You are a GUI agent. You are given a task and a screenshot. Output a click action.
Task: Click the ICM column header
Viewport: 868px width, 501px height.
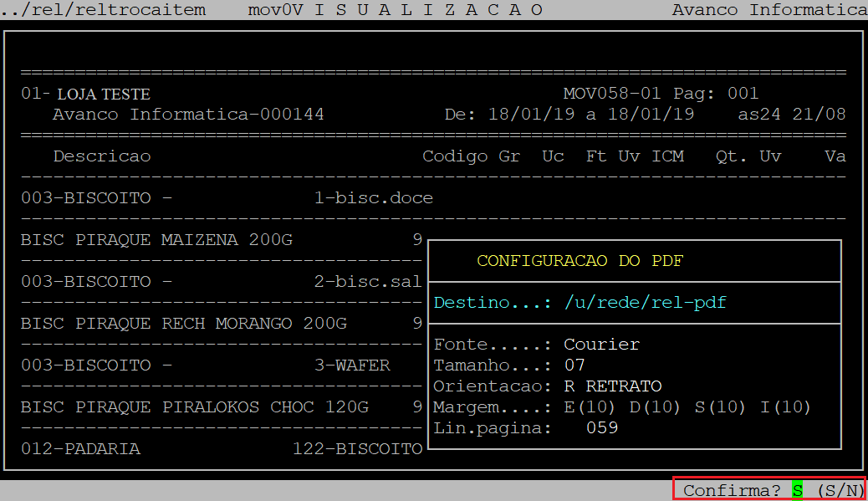pos(667,156)
